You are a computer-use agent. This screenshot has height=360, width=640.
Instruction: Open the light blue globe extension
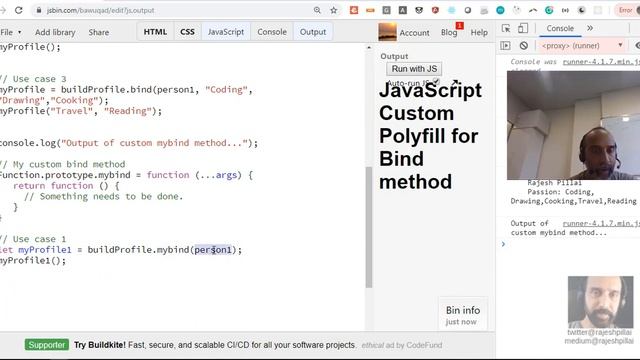[451, 10]
